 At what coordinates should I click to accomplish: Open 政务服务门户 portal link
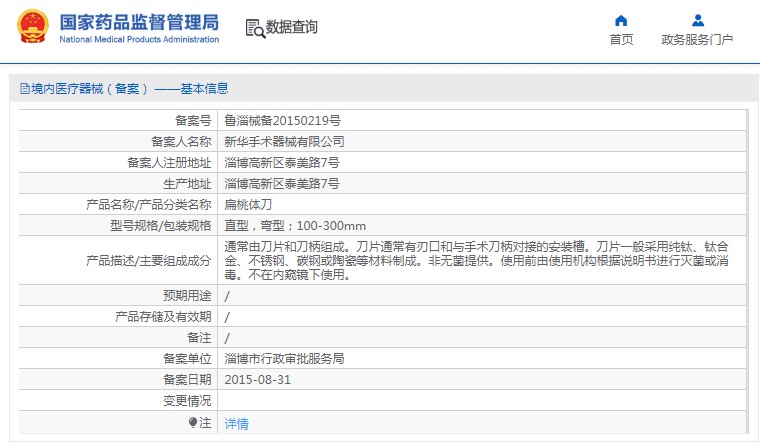tap(697, 39)
